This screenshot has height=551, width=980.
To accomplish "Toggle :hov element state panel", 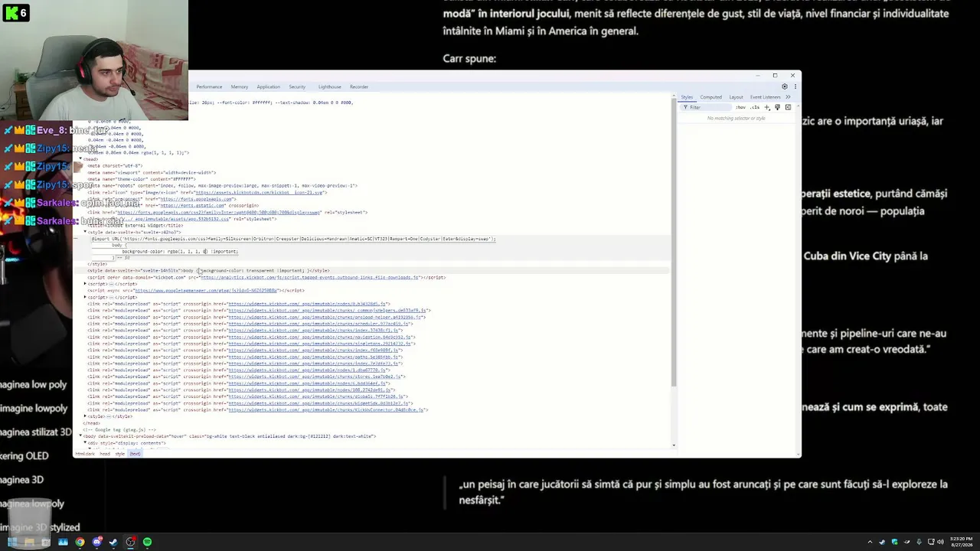I will [740, 107].
